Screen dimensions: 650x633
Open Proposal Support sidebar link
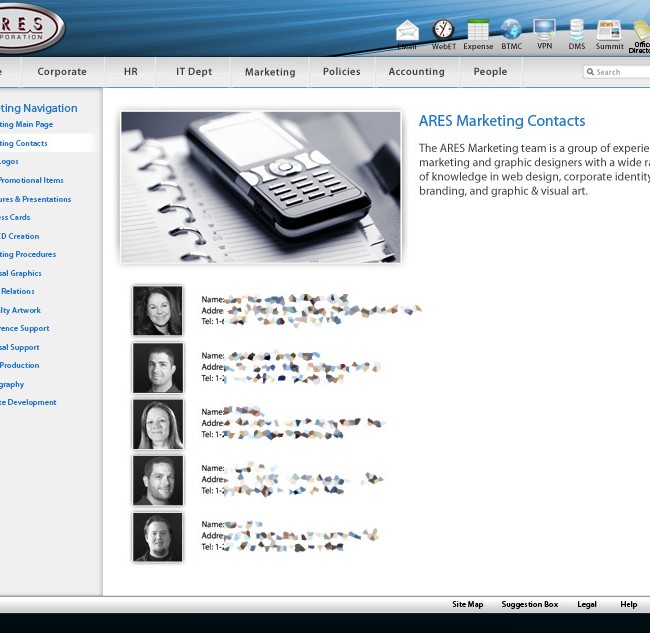click(19, 347)
